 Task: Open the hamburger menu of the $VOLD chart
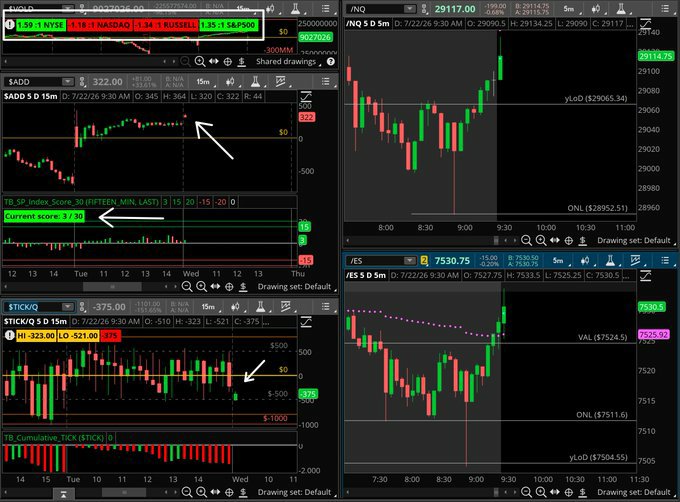pos(325,8)
